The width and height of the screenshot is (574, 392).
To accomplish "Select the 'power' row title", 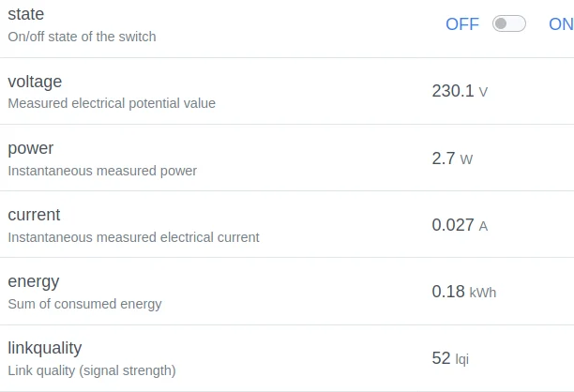I will 31,148.
